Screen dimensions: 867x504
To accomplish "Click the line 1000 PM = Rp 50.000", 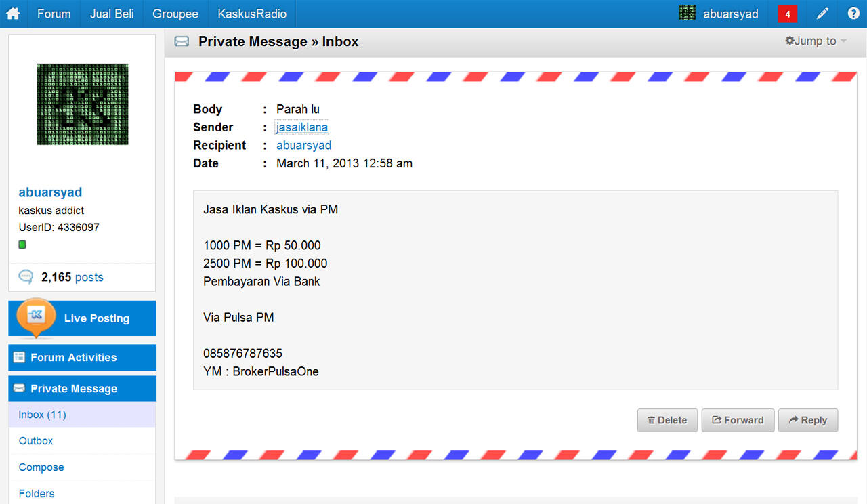I will coord(262,245).
